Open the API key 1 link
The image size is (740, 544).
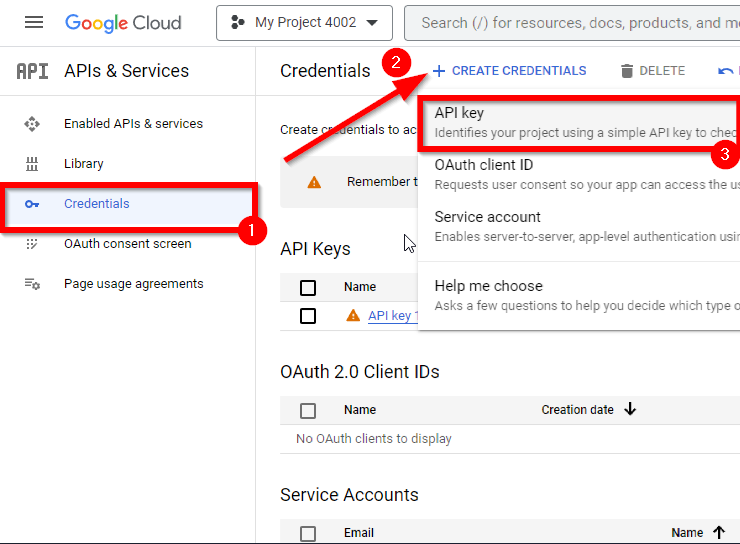[390, 315]
